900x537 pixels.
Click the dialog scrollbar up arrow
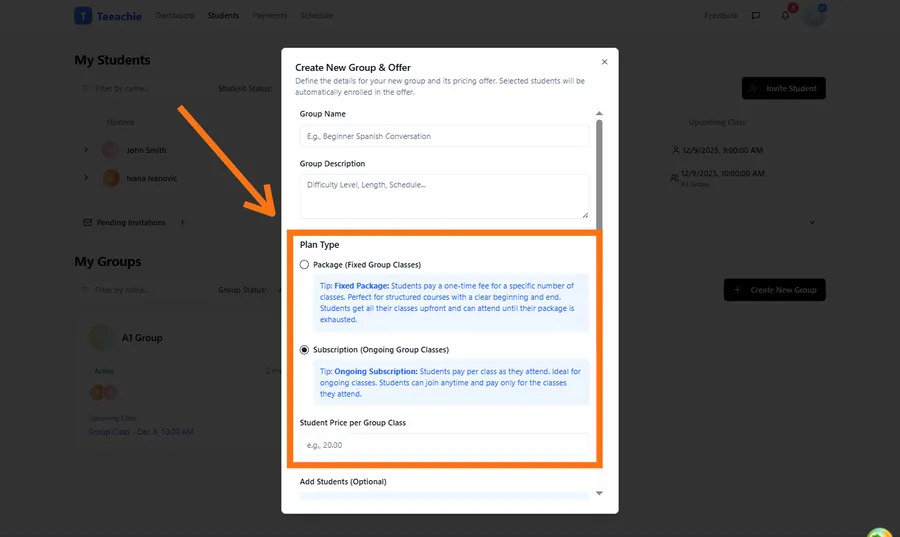tap(599, 114)
